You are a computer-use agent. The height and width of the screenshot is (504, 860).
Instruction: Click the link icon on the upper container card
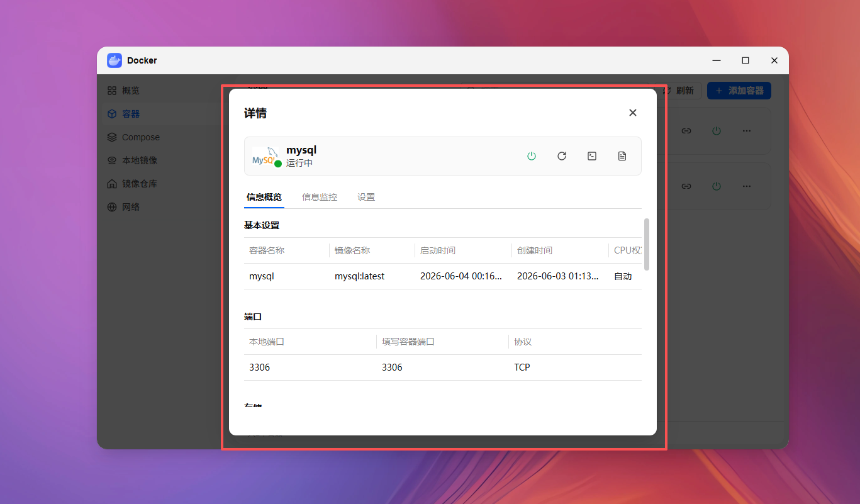click(686, 131)
